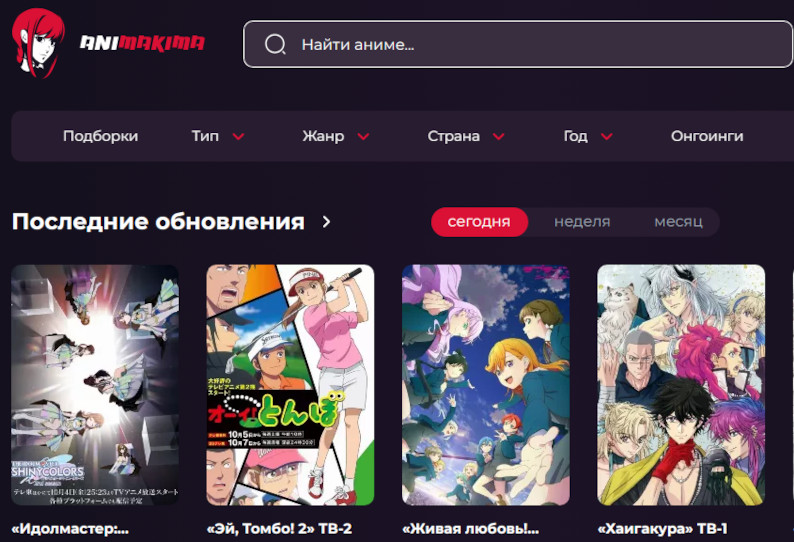Open the Последние обновления heading link

coord(158,222)
